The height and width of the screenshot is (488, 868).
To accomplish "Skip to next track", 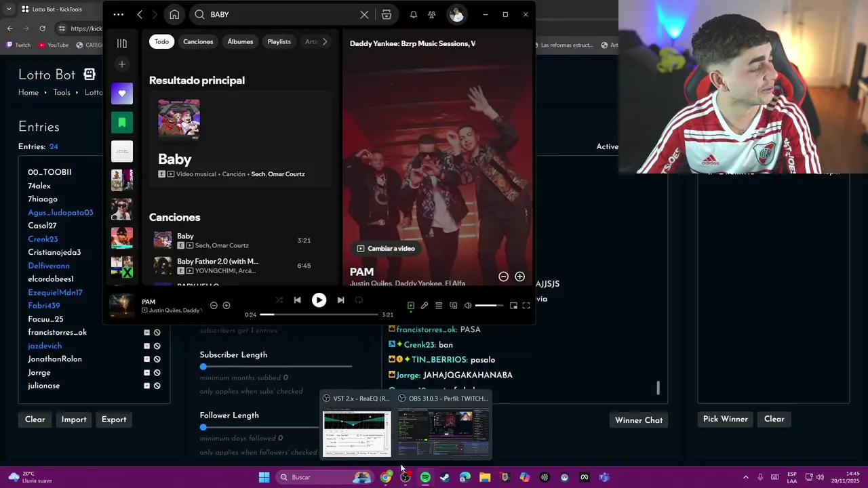I will pyautogui.click(x=340, y=300).
